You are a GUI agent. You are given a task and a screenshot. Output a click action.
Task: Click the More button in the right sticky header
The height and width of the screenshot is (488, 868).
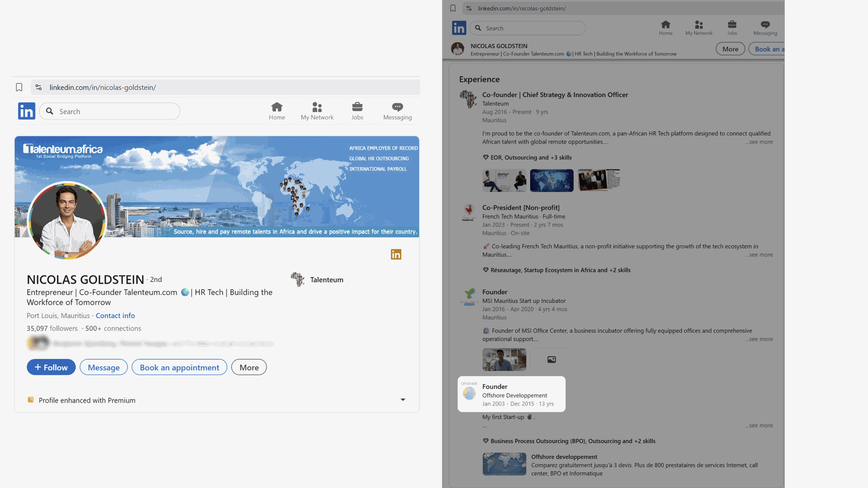click(730, 49)
